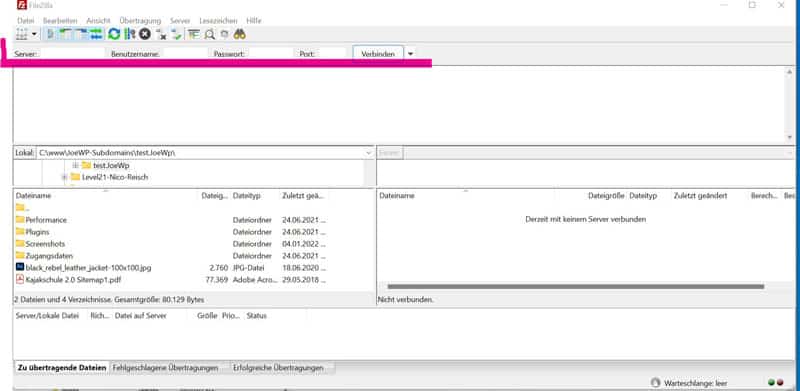
Task: Open the Hilfe menu
Action: [254, 21]
